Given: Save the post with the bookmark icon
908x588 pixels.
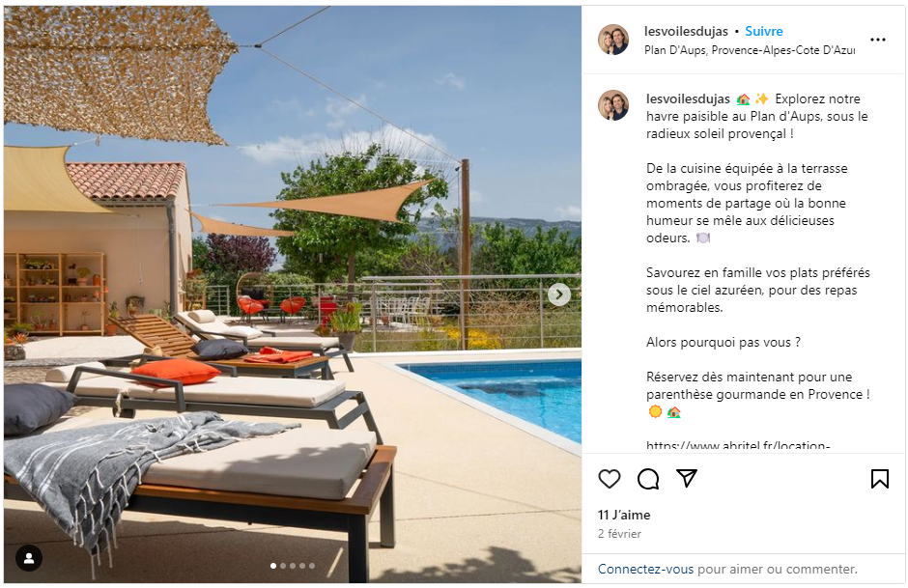Looking at the screenshot, I should [x=880, y=479].
